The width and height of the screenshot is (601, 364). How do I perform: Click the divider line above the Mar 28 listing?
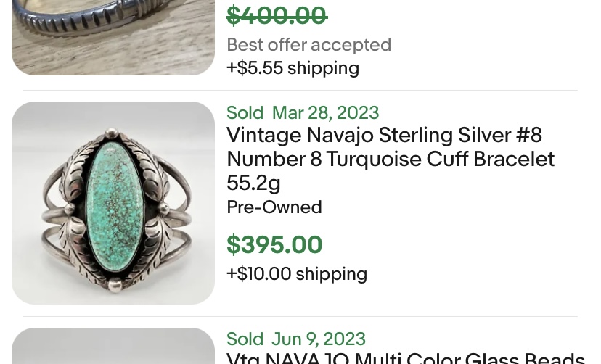[300, 90]
